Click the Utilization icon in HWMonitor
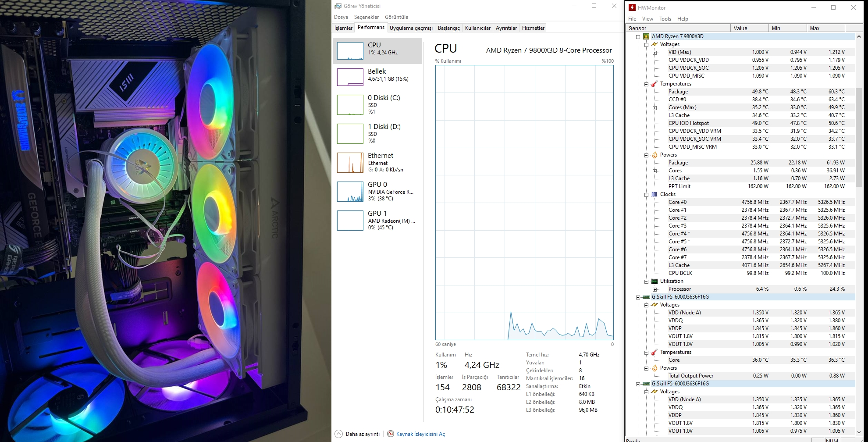The height and width of the screenshot is (442, 868). click(x=655, y=281)
